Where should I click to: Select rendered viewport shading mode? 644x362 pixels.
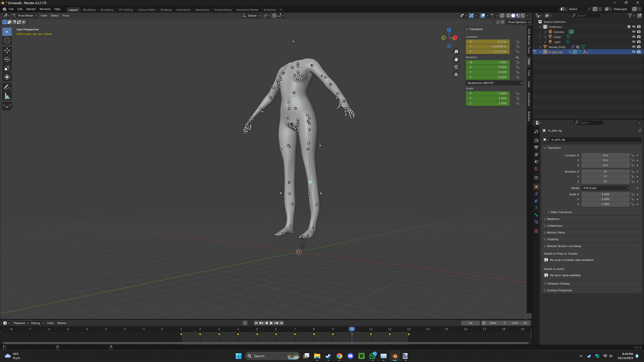pos(523,16)
